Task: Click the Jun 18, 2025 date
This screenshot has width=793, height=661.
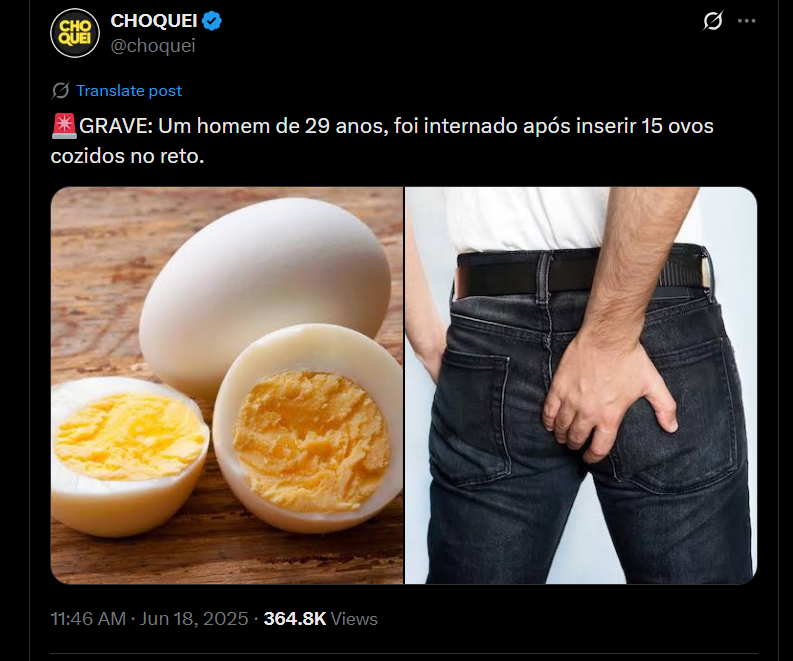Action: (194, 619)
